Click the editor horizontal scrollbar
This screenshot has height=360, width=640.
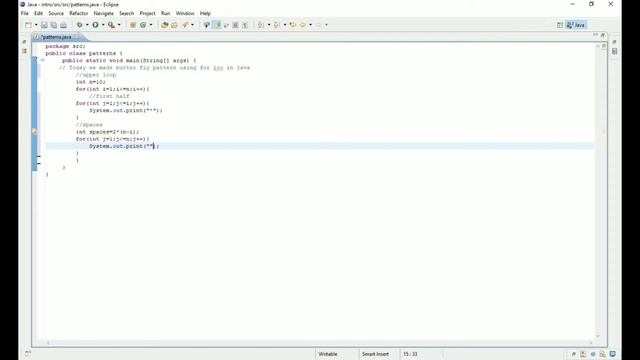[x=319, y=342]
